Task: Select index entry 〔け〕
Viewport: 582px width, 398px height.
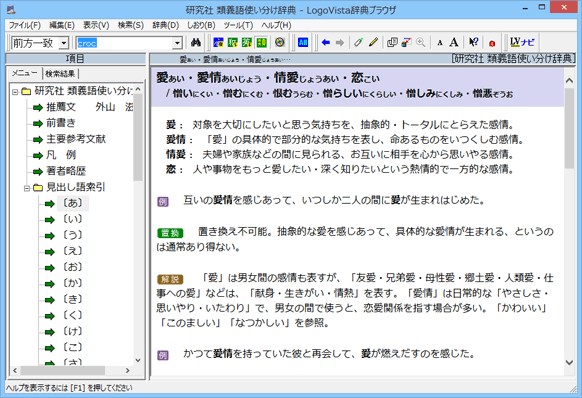Action: (x=72, y=331)
